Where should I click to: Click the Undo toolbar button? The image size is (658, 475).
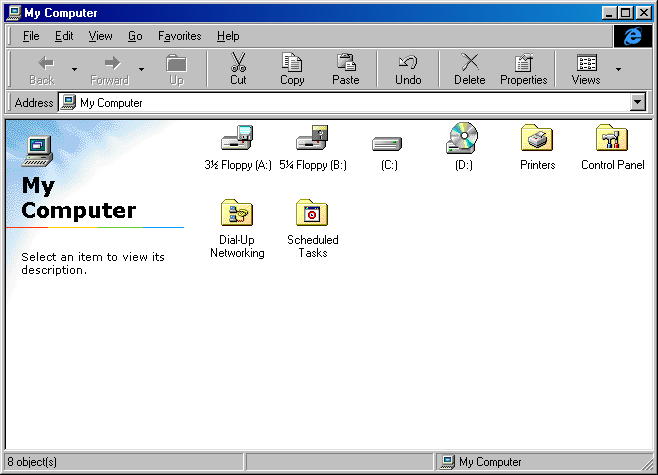pyautogui.click(x=408, y=69)
